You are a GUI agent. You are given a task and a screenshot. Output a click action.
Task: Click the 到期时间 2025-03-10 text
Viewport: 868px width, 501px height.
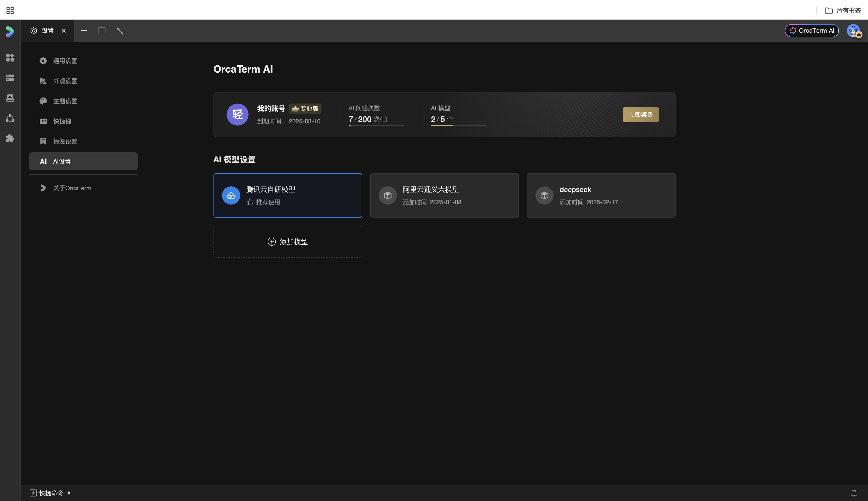tap(289, 121)
